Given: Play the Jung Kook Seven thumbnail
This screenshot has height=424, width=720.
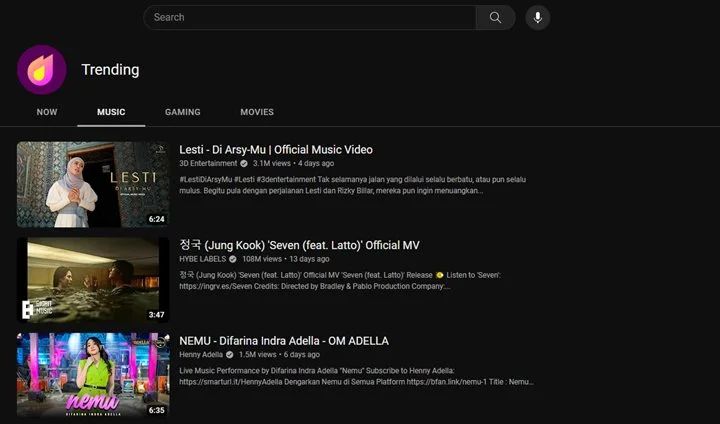Looking at the screenshot, I should click(x=93, y=280).
